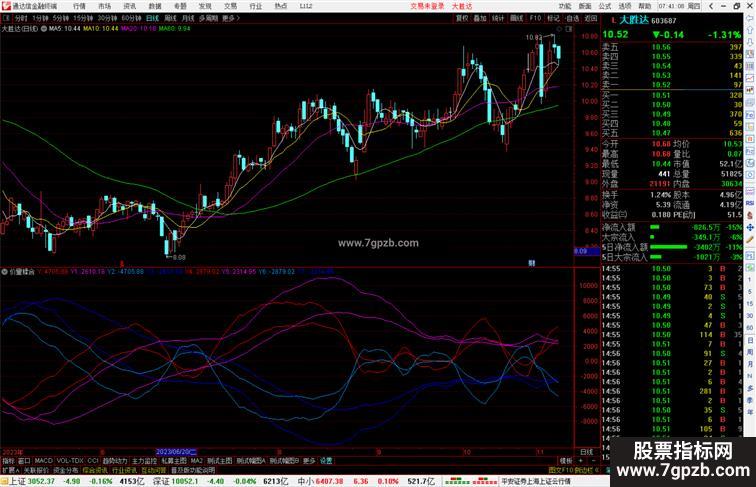The image size is (756, 487).
Task: Switch chart to 60分钟 period
Action: 131,18
